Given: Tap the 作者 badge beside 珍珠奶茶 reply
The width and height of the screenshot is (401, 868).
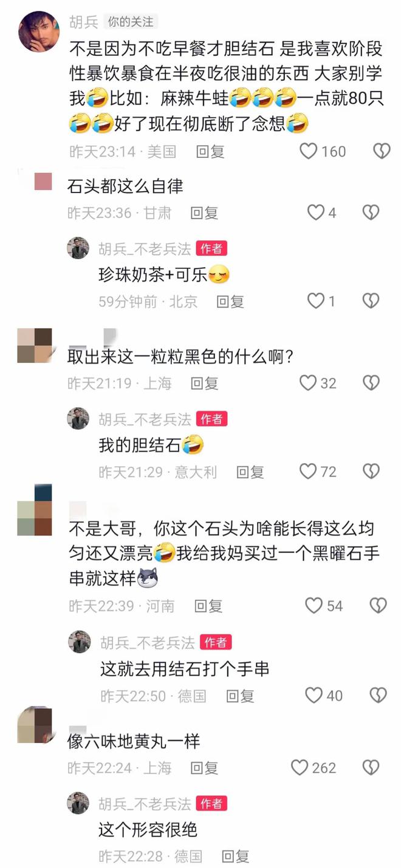Looking at the screenshot, I should [x=211, y=248].
